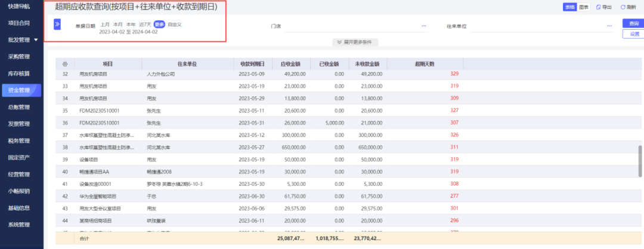Click the table vertical scrollbar thumb
The height and width of the screenshot is (249, 644).
tap(639, 161)
